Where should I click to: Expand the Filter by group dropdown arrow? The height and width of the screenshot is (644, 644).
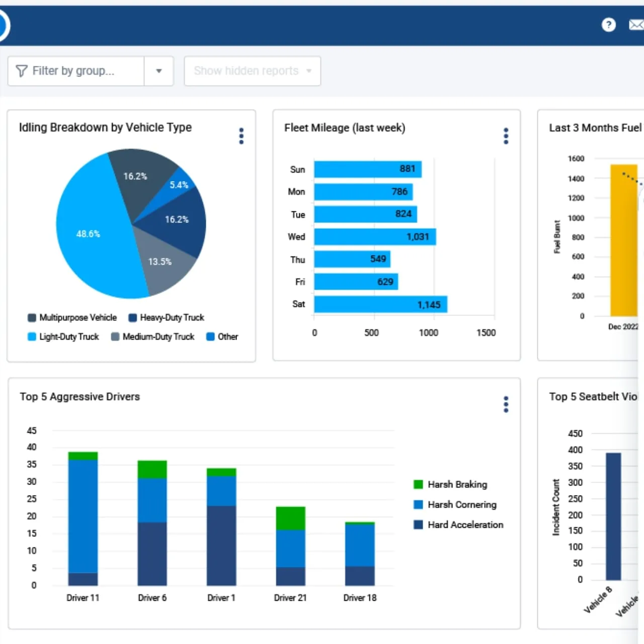click(159, 70)
